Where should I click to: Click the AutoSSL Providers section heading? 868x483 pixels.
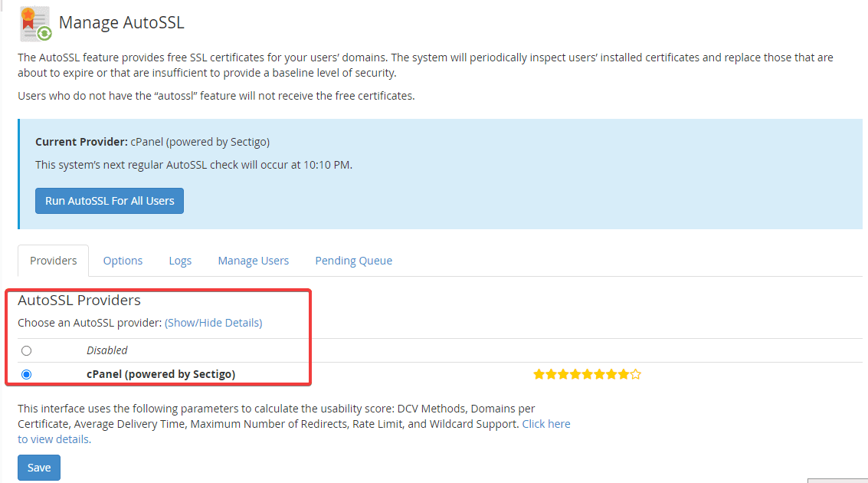(x=79, y=301)
